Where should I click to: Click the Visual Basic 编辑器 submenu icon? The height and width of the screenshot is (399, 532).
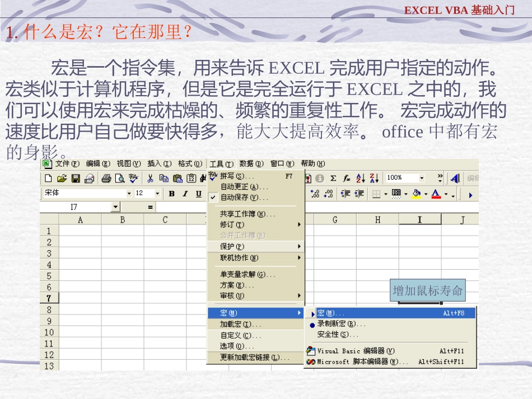(x=310, y=351)
